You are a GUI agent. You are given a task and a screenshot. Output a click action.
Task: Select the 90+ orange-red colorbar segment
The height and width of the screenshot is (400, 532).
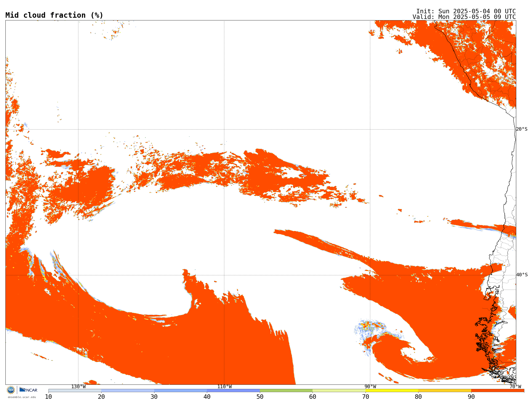pos(498,391)
